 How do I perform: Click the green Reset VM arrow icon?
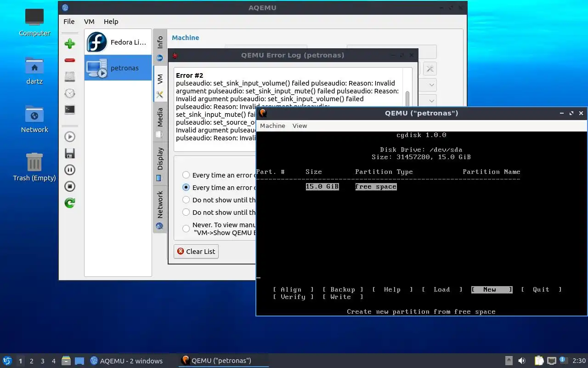point(70,203)
